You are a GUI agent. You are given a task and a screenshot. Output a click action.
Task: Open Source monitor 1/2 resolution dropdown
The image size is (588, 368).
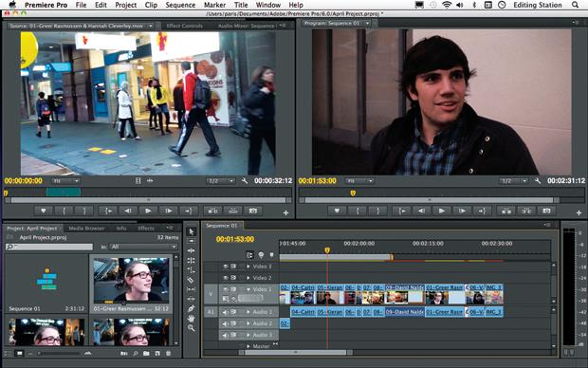point(220,181)
